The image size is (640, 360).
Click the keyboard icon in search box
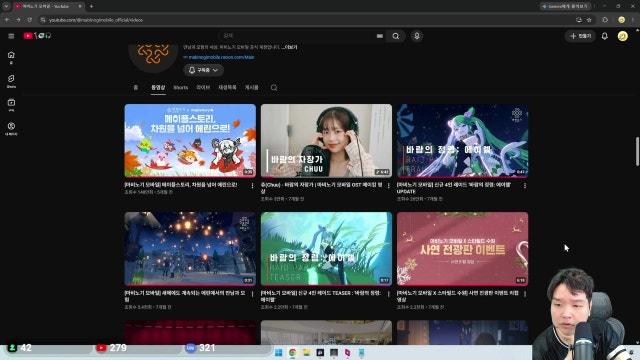(x=380, y=36)
